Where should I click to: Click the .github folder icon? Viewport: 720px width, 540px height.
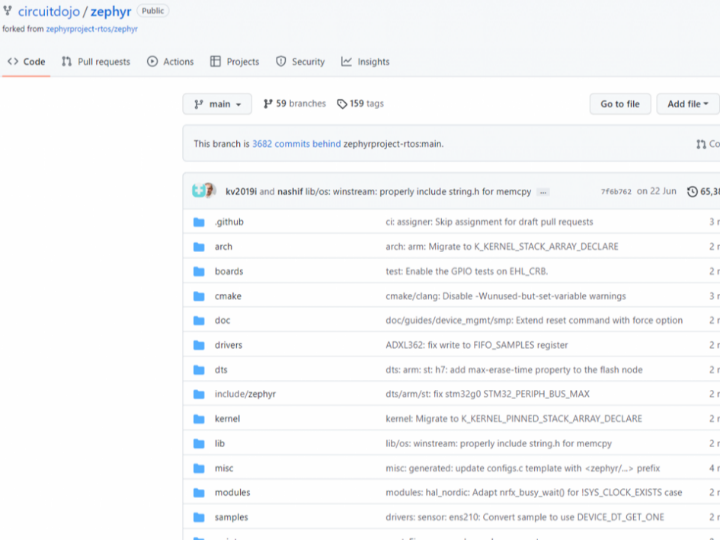tap(199, 222)
